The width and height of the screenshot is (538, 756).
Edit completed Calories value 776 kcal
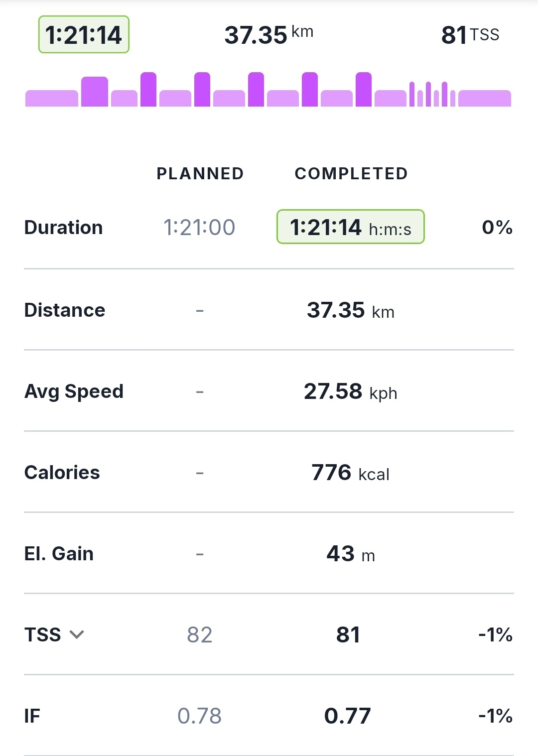pyautogui.click(x=350, y=473)
